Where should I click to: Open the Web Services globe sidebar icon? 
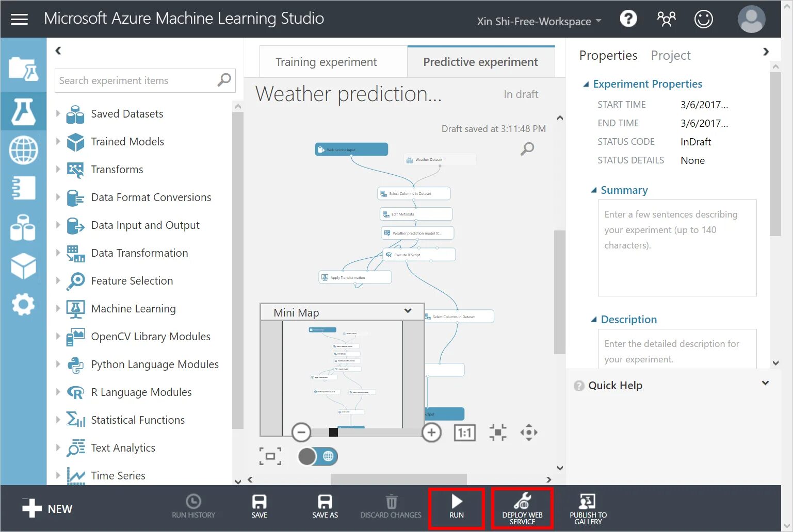tap(23, 150)
